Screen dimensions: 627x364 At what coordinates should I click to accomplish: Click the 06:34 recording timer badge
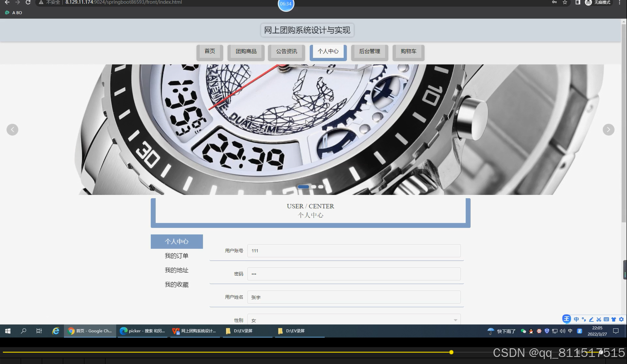tap(286, 4)
